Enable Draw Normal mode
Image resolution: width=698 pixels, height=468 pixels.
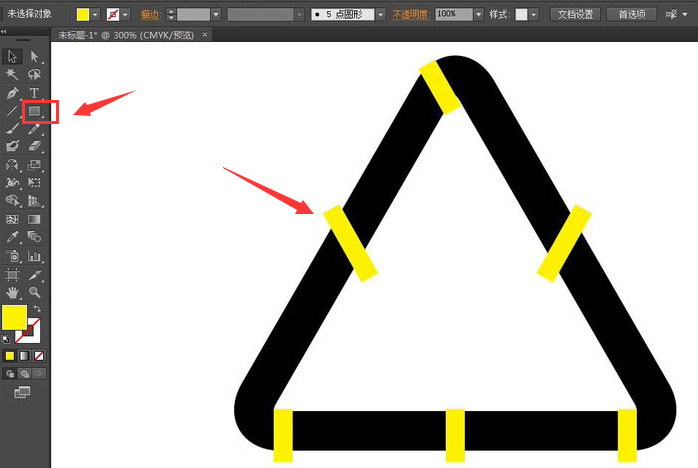(10, 374)
